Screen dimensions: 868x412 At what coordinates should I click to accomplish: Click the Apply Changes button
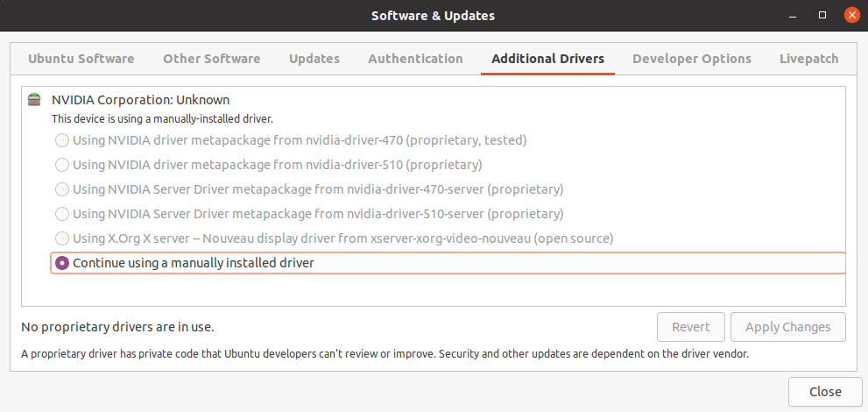tap(787, 327)
